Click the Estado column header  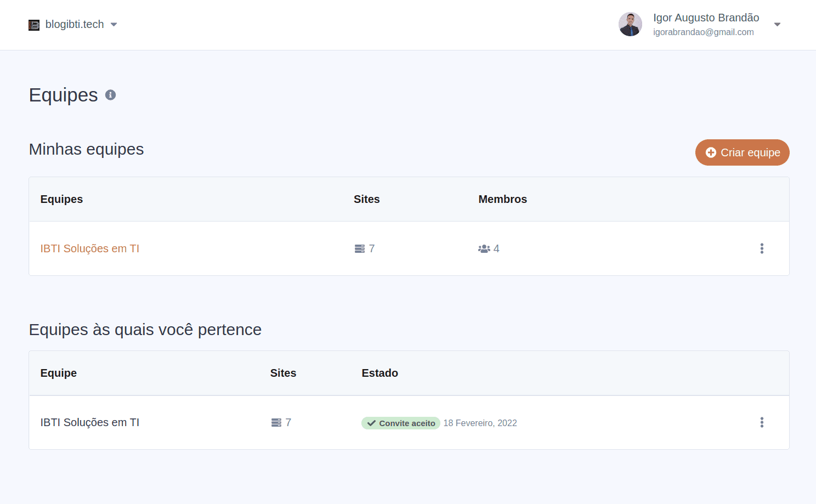click(x=379, y=373)
